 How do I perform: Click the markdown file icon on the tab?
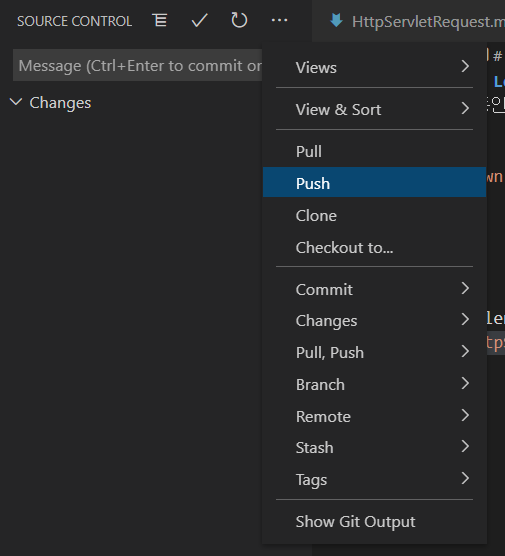click(336, 21)
